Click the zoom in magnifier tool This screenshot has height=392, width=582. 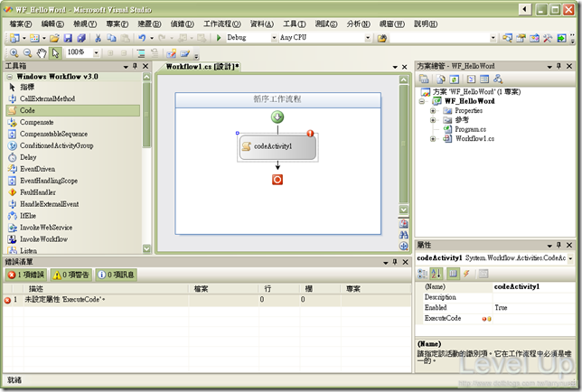[14, 53]
